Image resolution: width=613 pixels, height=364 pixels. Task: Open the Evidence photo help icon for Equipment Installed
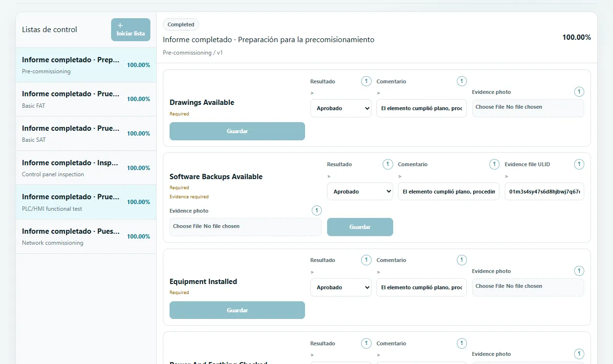[x=579, y=271]
